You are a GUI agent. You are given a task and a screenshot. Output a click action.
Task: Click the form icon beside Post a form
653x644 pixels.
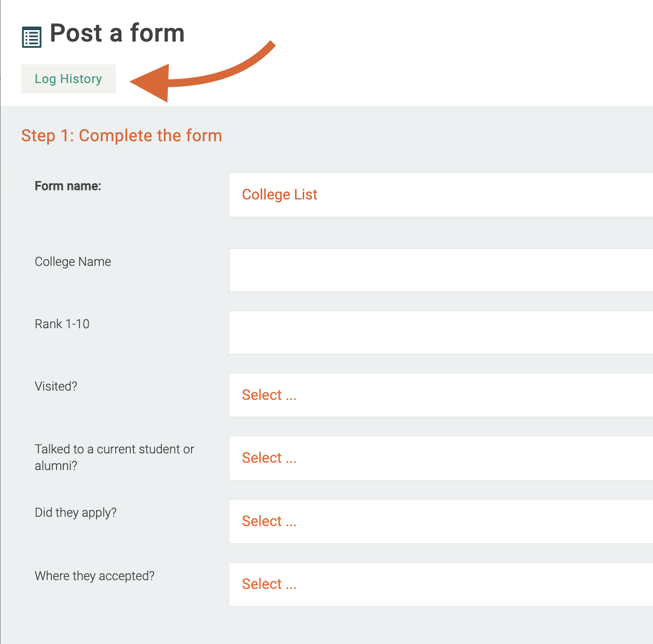(32, 37)
